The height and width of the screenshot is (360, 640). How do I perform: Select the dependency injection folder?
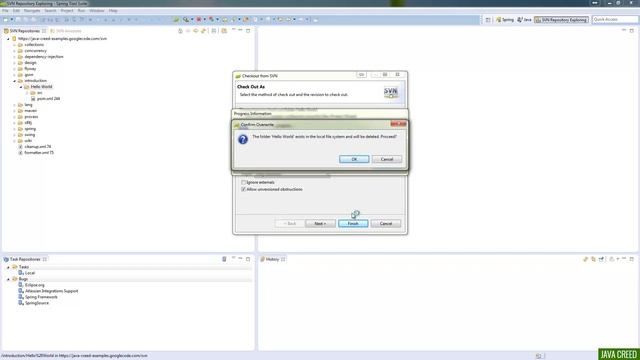44,57
